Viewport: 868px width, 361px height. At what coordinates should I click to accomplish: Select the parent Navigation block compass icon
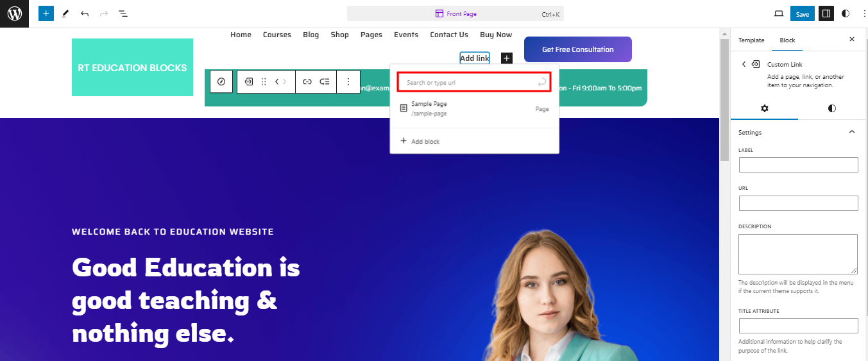pyautogui.click(x=221, y=81)
